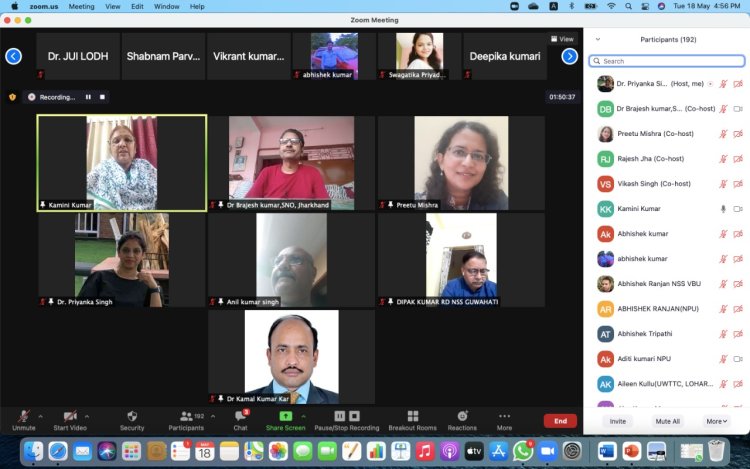Click the green Share Screen icon
The width and height of the screenshot is (750, 469).
point(285,416)
